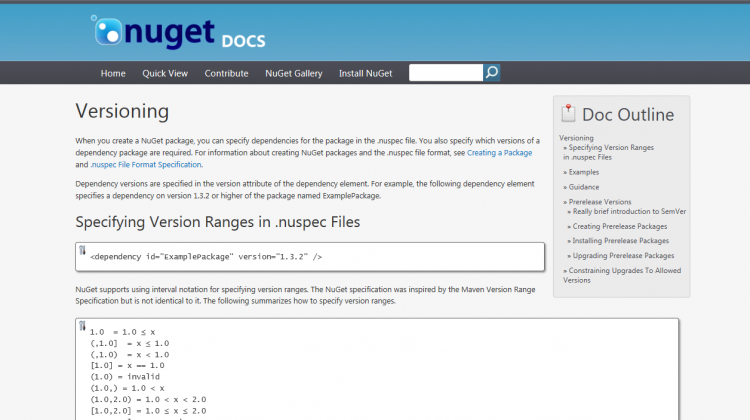Viewport: 750px width, 420px height.
Task: Focus the search text box
Action: point(446,73)
